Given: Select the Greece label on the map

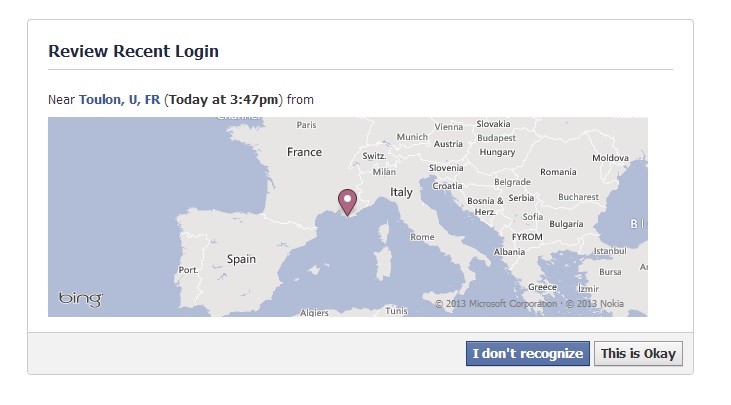Looking at the screenshot, I should click(x=542, y=287).
